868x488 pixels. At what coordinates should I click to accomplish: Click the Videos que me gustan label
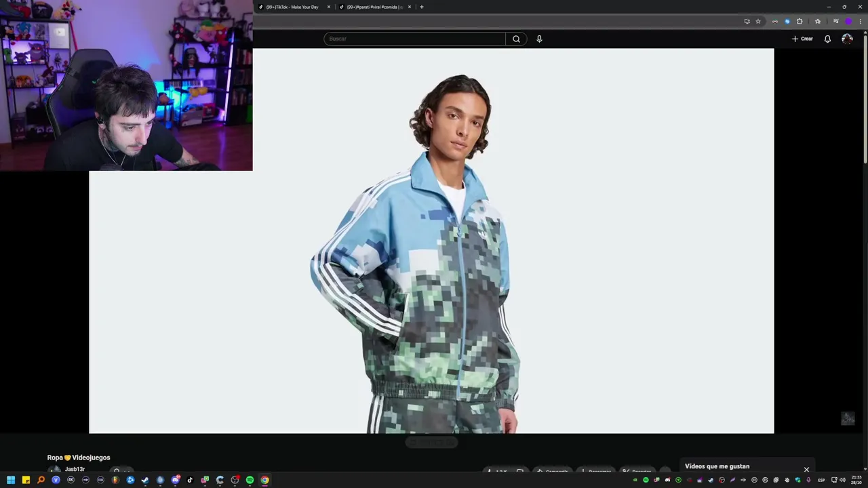717,466
